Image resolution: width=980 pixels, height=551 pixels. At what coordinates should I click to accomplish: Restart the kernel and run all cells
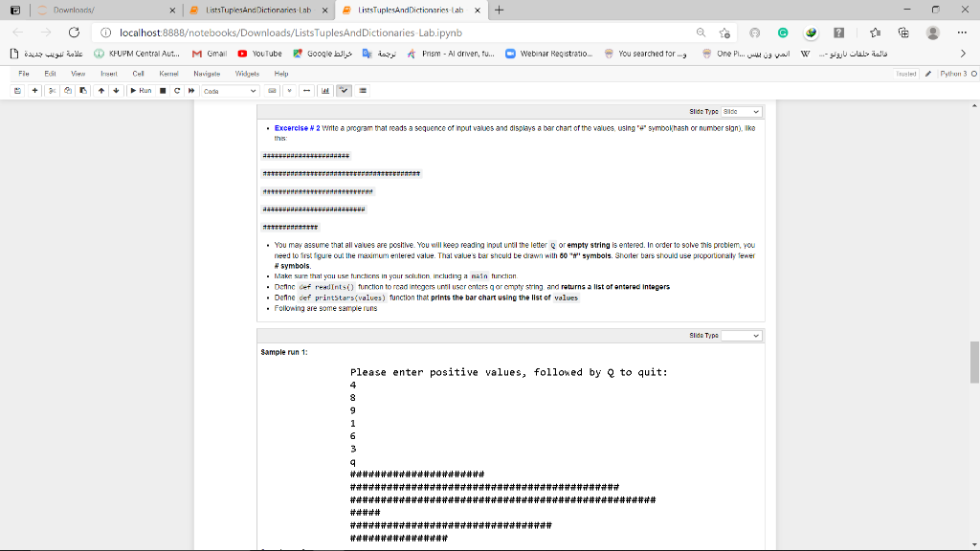(x=189, y=90)
